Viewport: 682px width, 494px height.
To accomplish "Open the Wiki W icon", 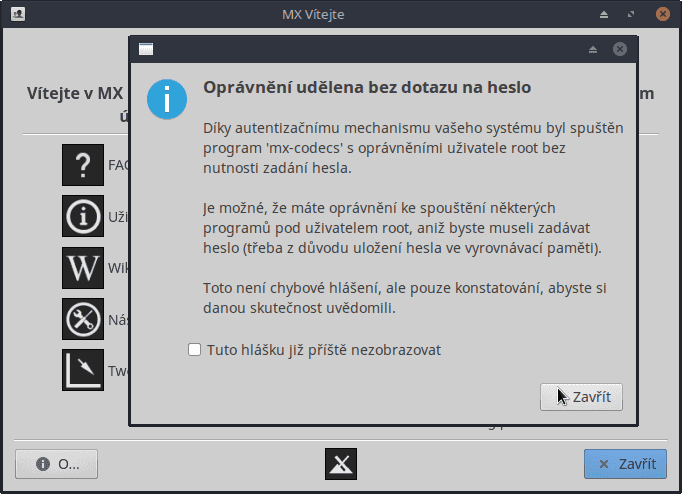I will click(x=83, y=268).
